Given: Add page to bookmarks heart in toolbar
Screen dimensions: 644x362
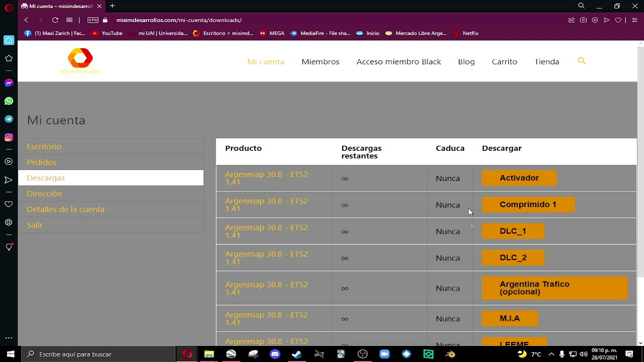Looking at the screenshot, I should (x=618, y=20).
